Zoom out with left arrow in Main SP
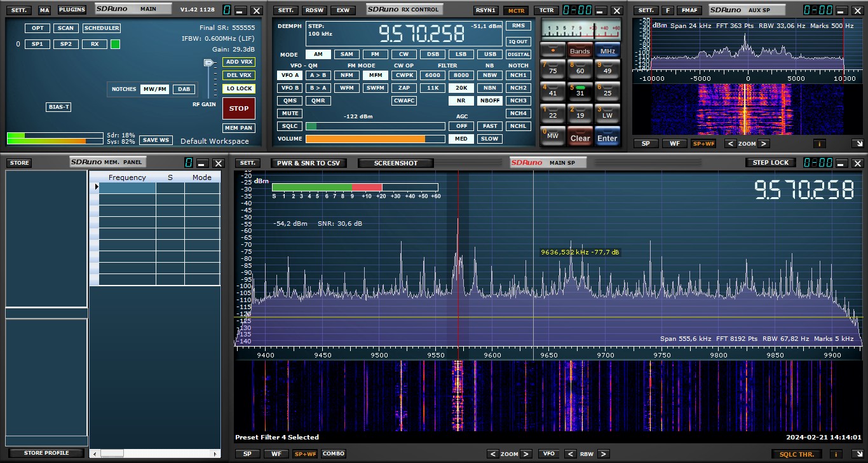868x463 pixels. [492, 453]
